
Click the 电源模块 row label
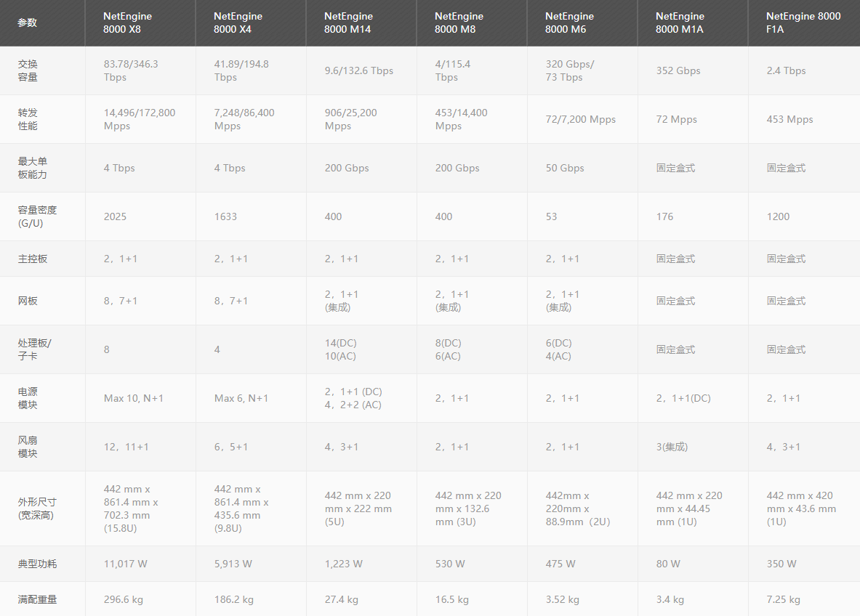pos(28,398)
